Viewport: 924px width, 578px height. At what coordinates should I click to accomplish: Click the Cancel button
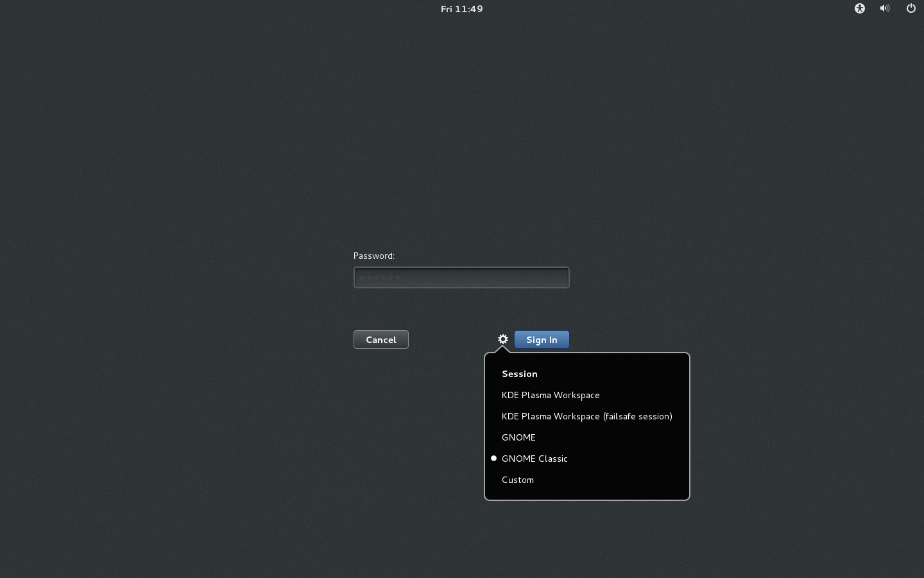(381, 340)
